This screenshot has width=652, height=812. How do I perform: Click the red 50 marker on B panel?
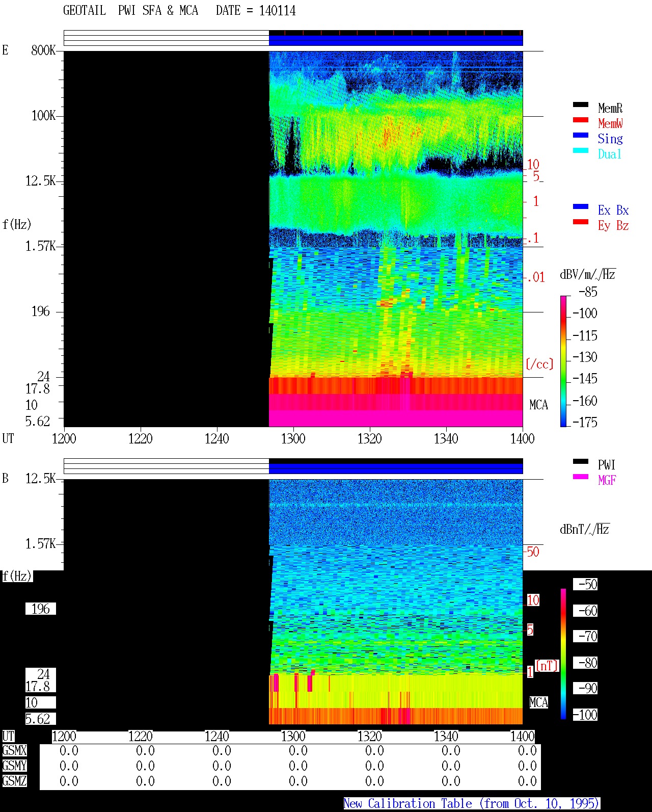click(x=533, y=552)
